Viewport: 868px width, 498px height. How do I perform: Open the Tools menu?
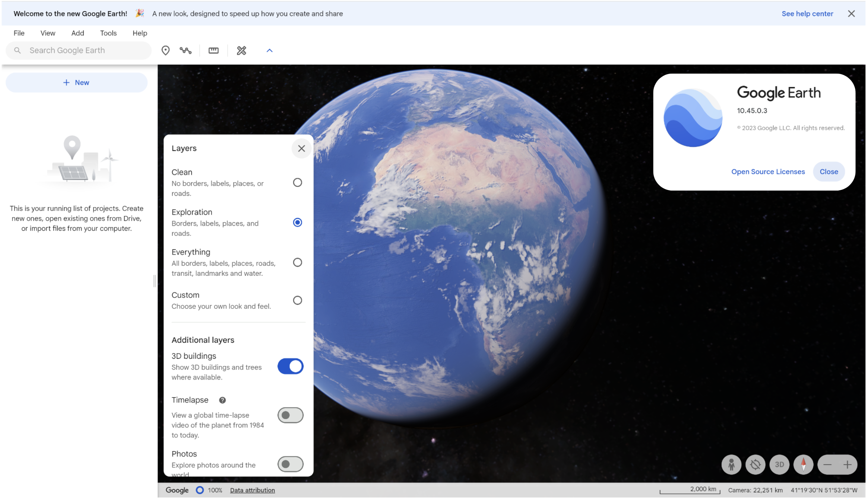[108, 33]
